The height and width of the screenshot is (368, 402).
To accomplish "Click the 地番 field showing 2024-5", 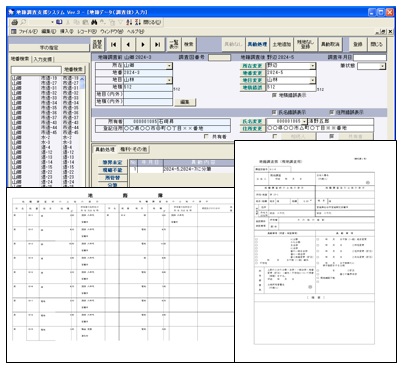I will coord(291,73).
